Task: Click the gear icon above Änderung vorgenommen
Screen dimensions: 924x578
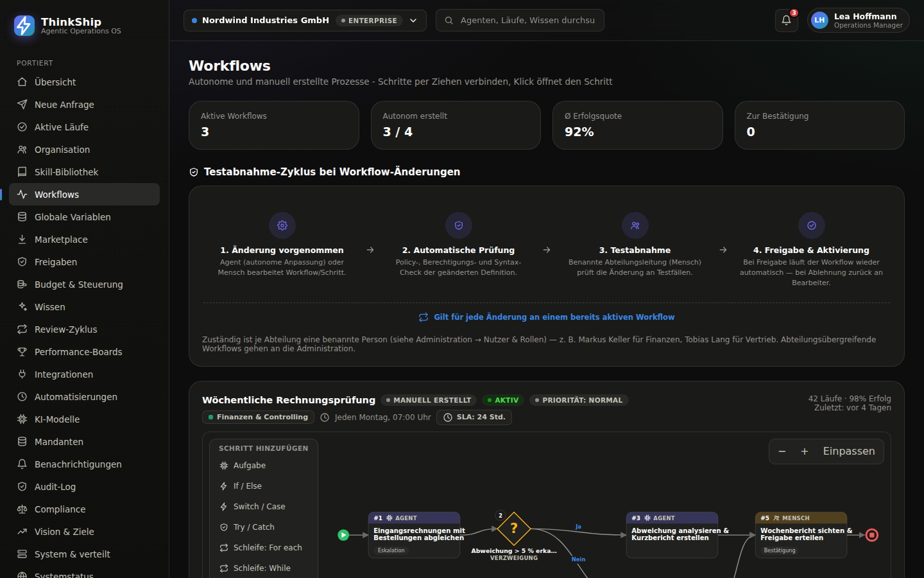Action: tap(282, 225)
